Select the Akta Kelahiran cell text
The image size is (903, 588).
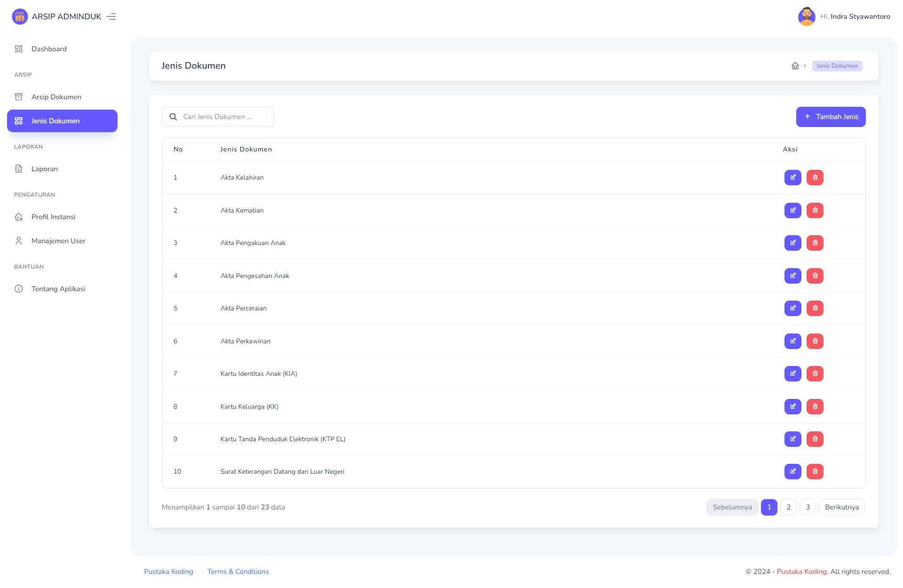click(x=242, y=177)
